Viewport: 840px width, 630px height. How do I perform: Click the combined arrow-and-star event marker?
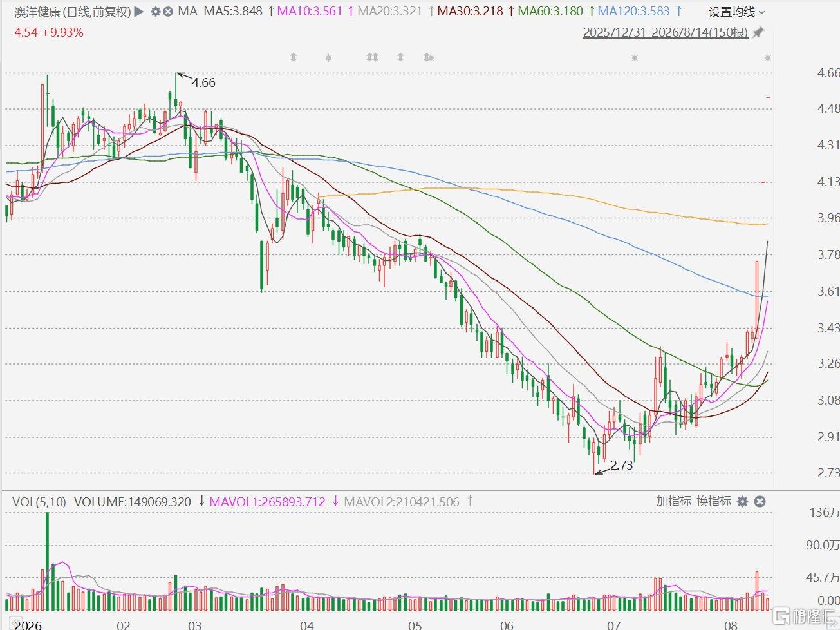click(x=429, y=57)
